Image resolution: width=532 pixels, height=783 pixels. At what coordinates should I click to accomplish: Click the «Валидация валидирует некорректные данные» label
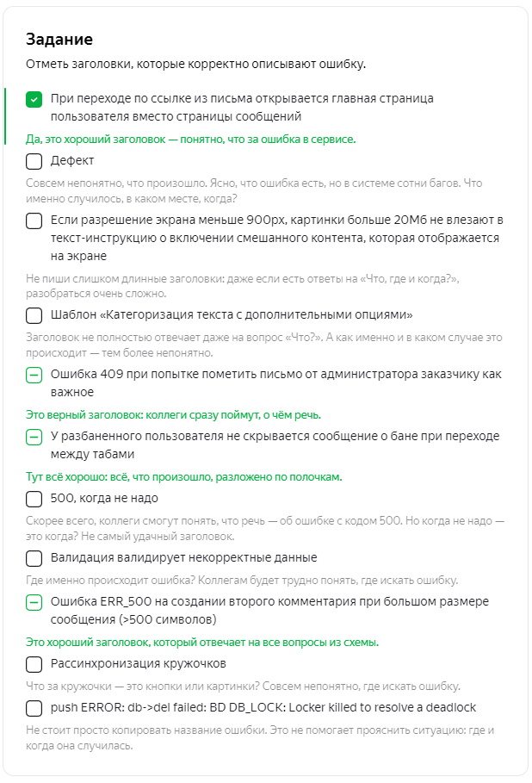click(183, 558)
